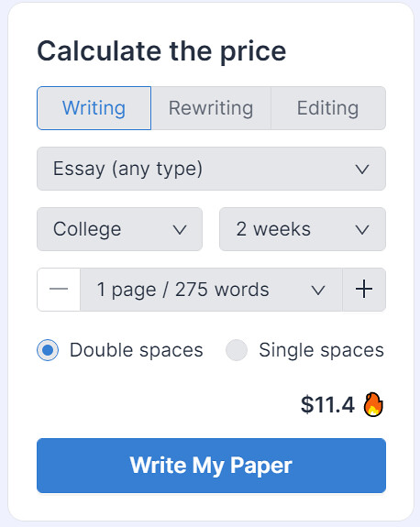Open the College academic level dropdown
Screen dimensions: 420x527
120,229
